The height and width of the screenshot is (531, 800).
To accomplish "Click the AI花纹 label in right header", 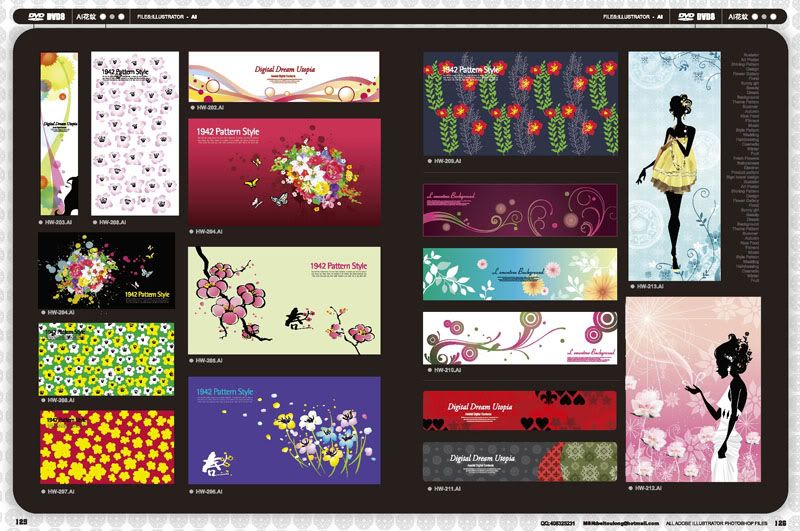I will pos(738,17).
